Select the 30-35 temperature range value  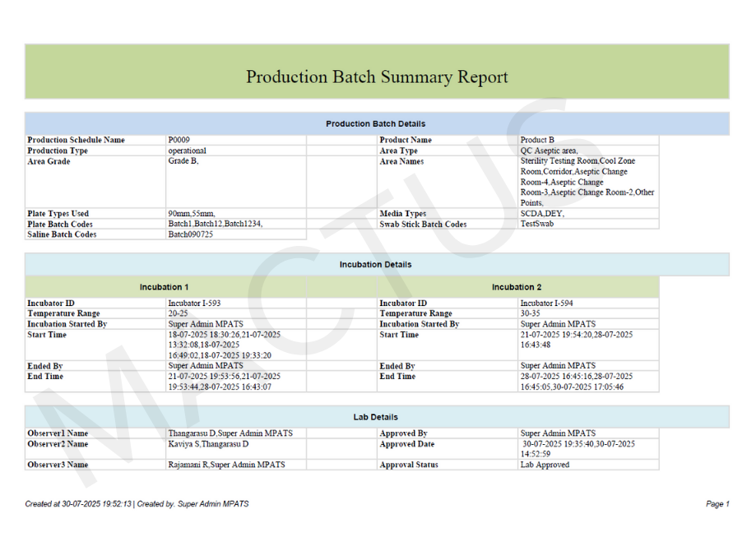pos(531,313)
